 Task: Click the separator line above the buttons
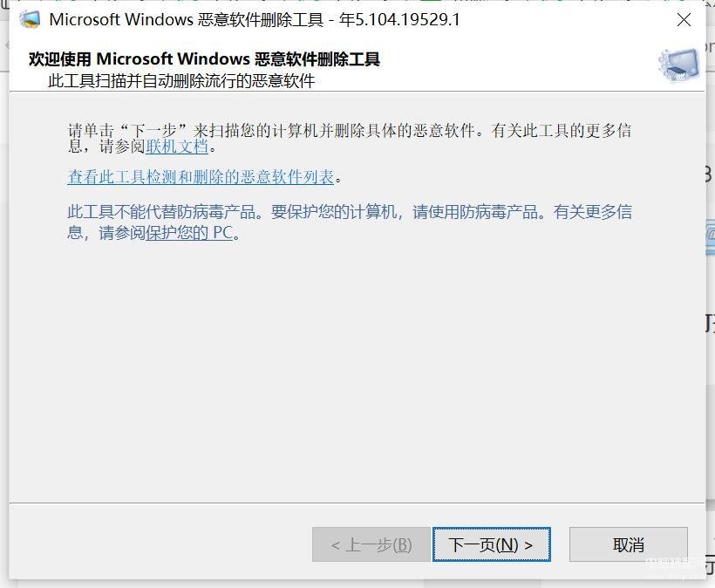pos(357,503)
